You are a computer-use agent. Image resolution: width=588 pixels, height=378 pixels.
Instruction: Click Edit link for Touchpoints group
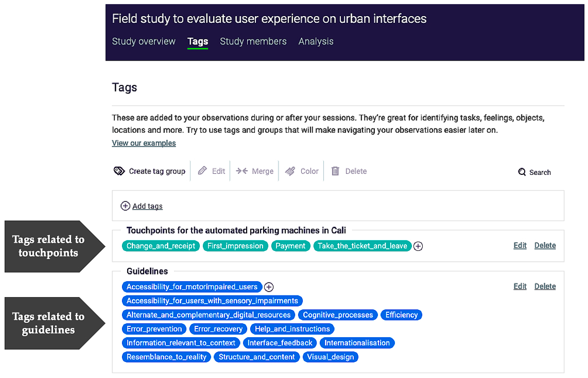(520, 245)
